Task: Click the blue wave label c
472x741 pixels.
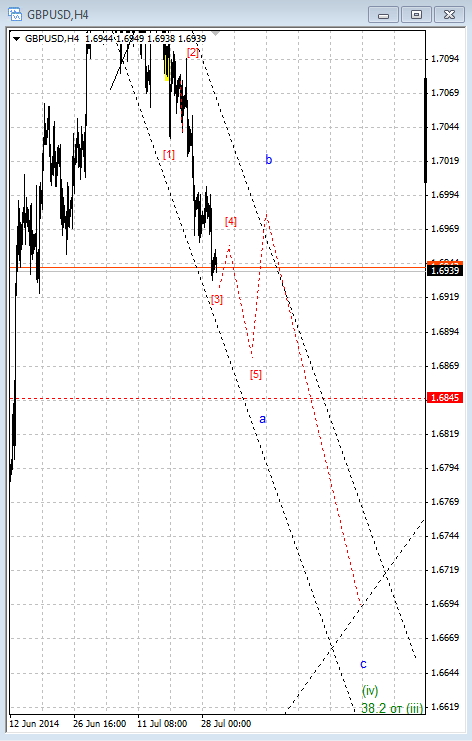Action: tap(363, 664)
